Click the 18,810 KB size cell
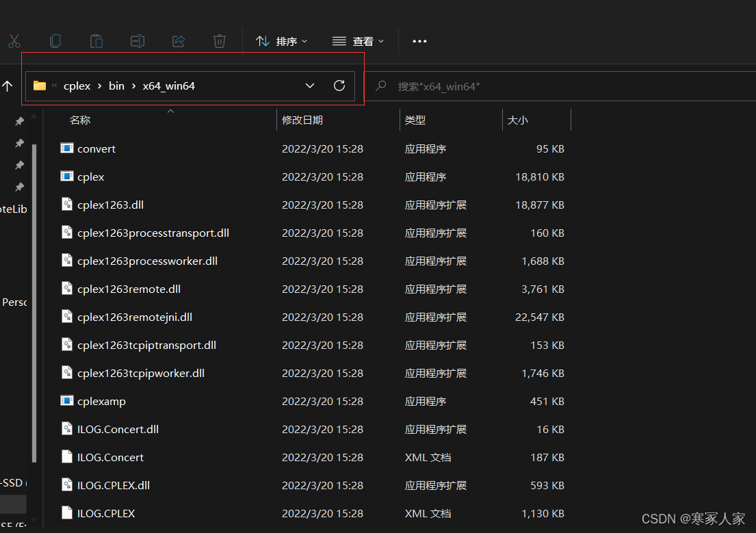The image size is (756, 533). click(540, 177)
